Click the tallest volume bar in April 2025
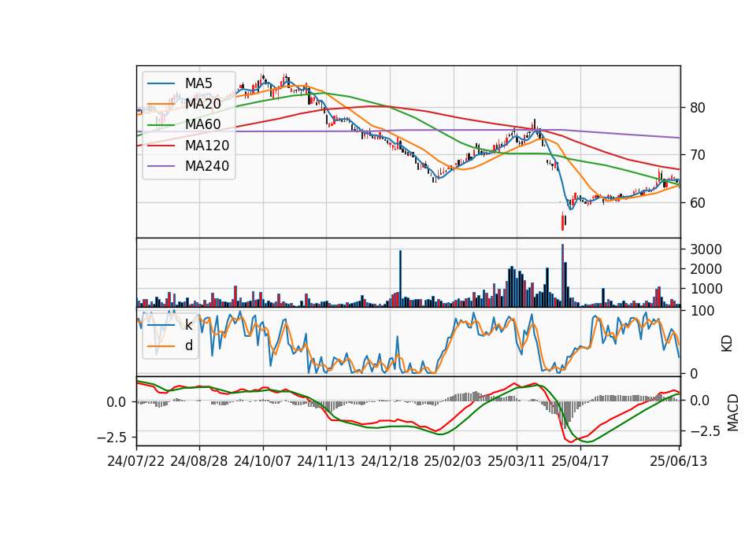Viewport: 756px width, 543px height. point(562,275)
